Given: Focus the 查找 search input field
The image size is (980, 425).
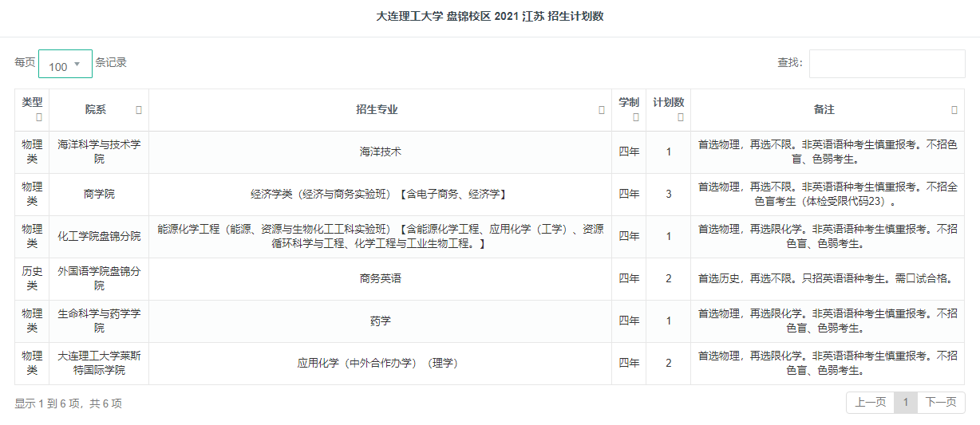Looking at the screenshot, I should click(887, 64).
